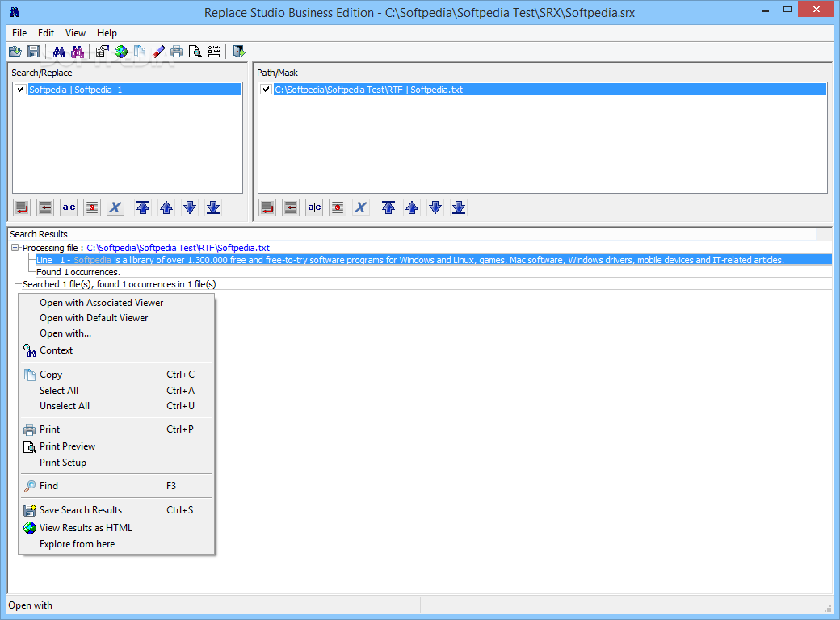Image resolution: width=840 pixels, height=620 pixels.
Task: Select 'Find' in the context menu
Action: (116, 486)
